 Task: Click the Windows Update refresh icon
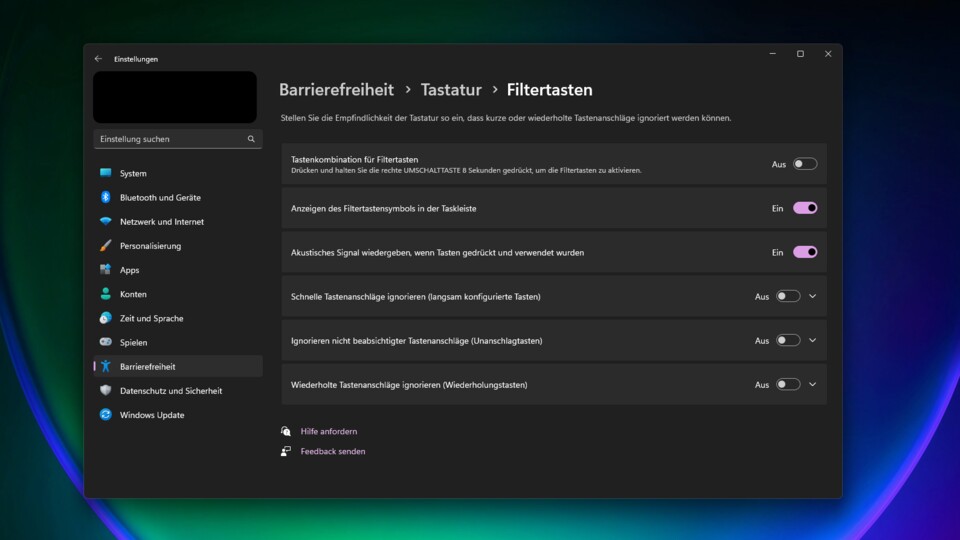click(x=105, y=414)
